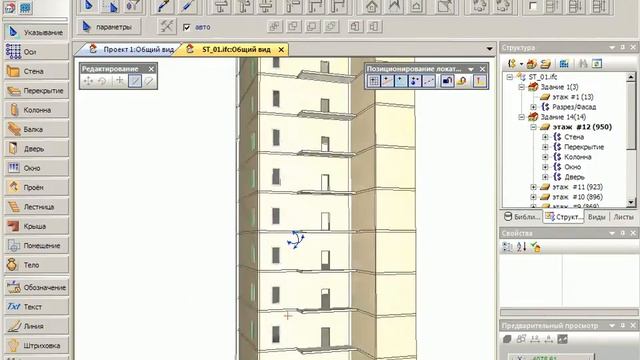
Task: Click eraser icon in Редактирование toolbar
Action: point(149,81)
